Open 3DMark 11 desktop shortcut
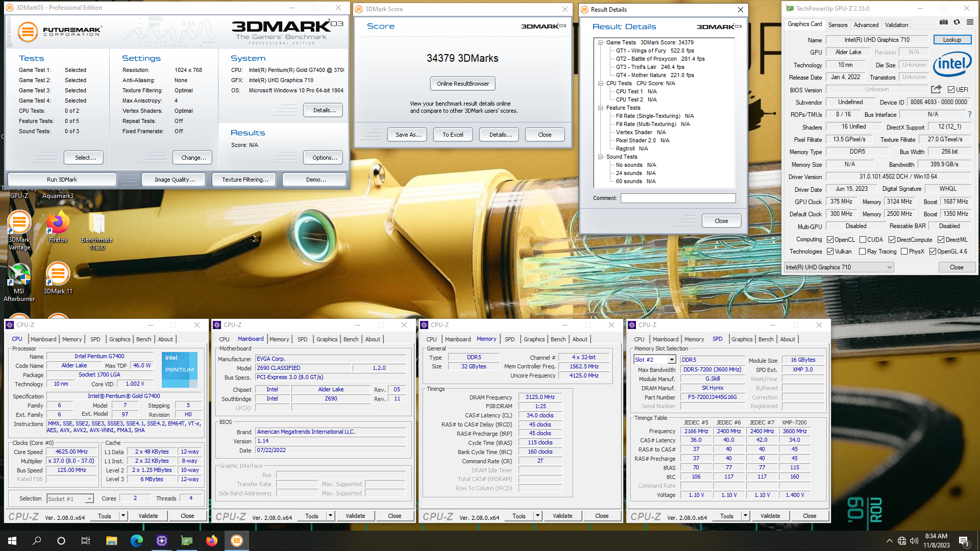980x551 pixels. click(58, 278)
